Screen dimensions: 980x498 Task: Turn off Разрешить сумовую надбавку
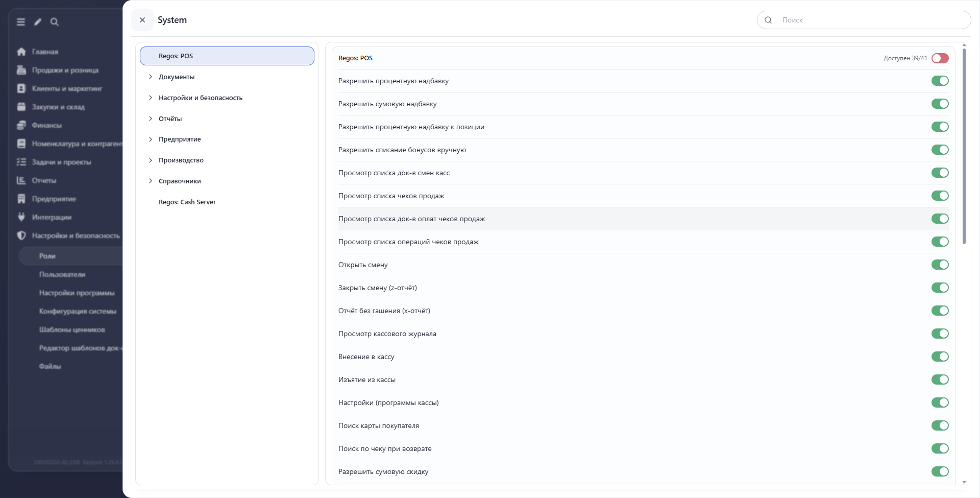coord(940,104)
